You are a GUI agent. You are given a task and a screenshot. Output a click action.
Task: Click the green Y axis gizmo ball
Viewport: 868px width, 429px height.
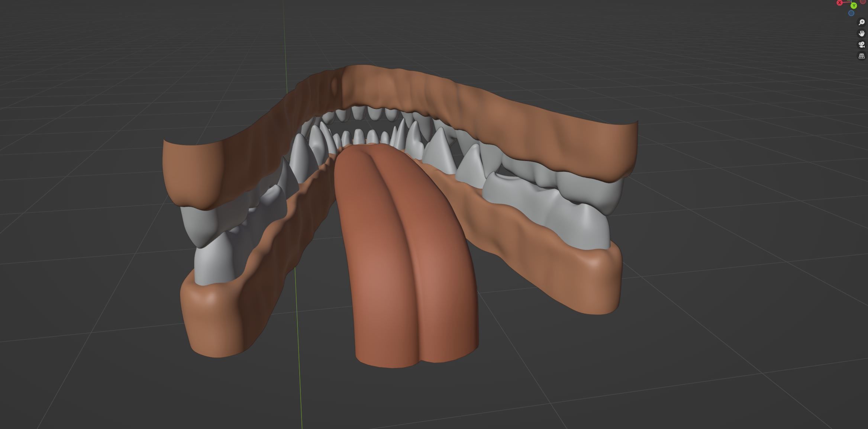(x=854, y=6)
